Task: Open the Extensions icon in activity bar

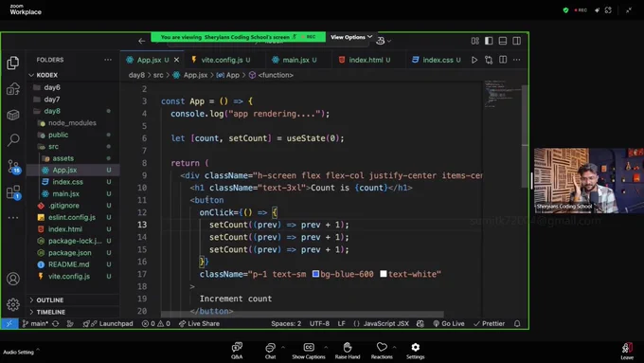Action: pyautogui.click(x=13, y=192)
